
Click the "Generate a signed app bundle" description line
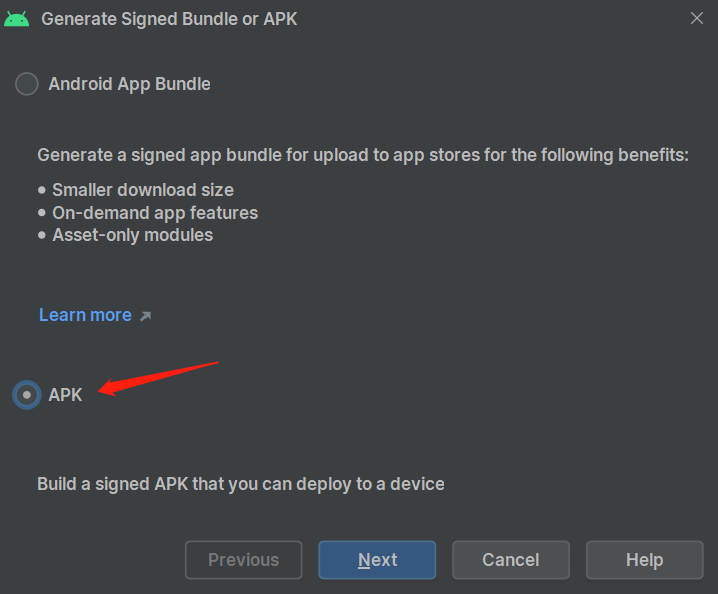[x=363, y=156]
